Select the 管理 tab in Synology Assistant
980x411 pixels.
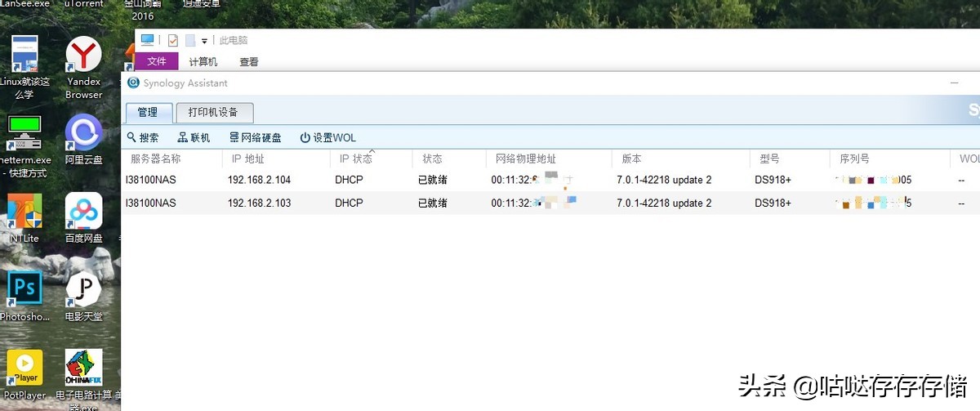click(x=148, y=113)
